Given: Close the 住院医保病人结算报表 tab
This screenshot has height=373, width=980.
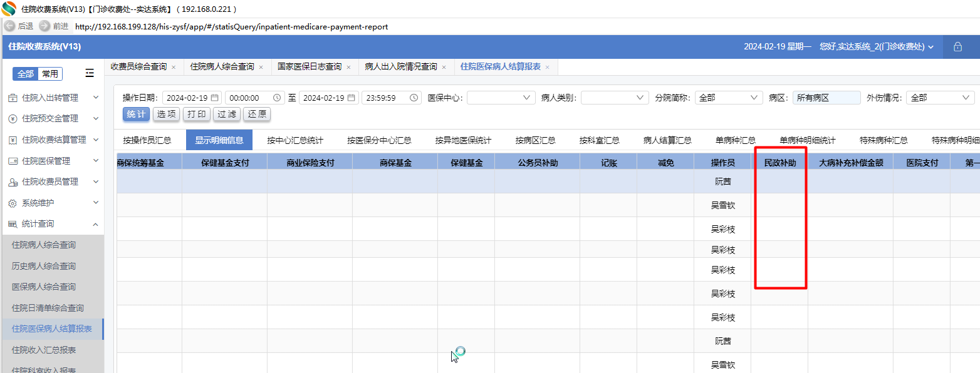Looking at the screenshot, I should [547, 67].
